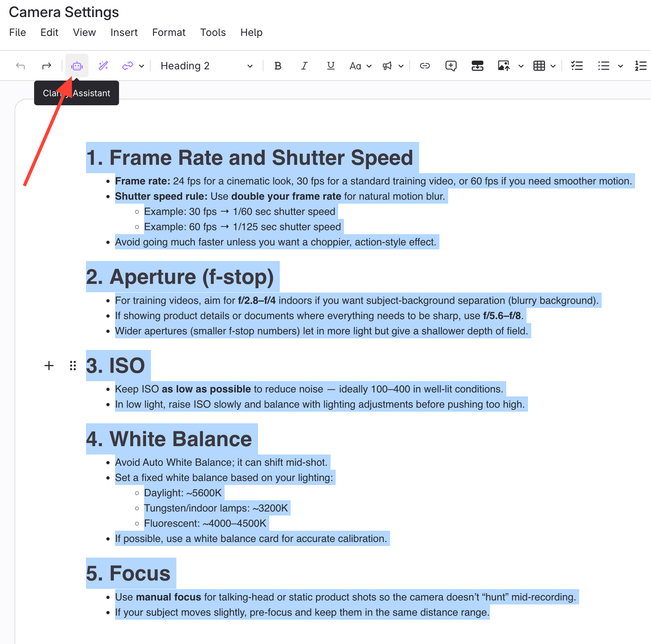Toggle bold formatting
This screenshot has height=644, width=651.
click(x=278, y=66)
